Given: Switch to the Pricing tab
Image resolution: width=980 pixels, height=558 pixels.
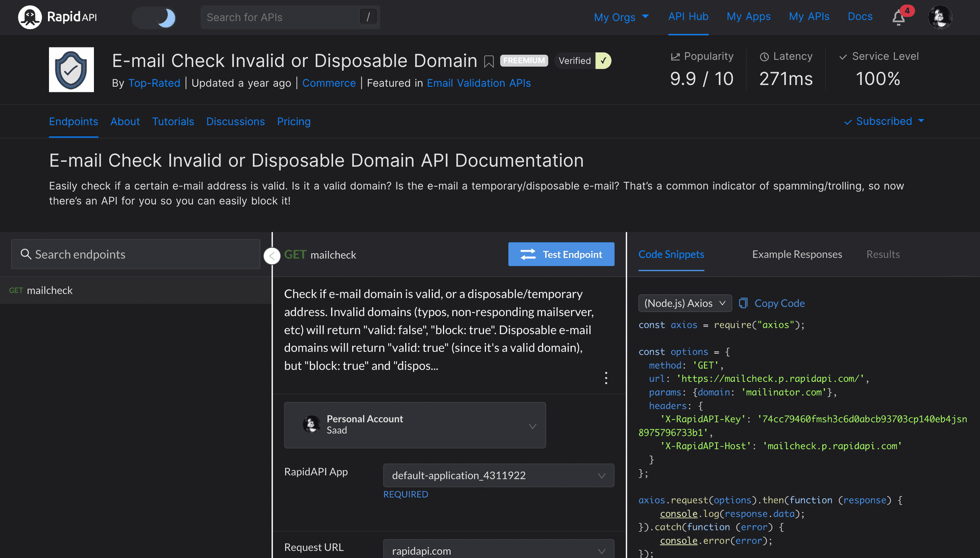Looking at the screenshot, I should click(293, 121).
